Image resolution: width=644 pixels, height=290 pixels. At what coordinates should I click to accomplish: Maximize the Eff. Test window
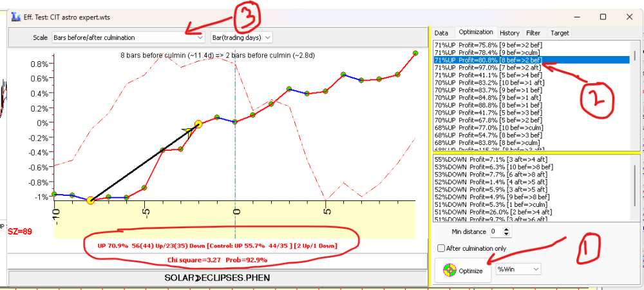[603, 17]
